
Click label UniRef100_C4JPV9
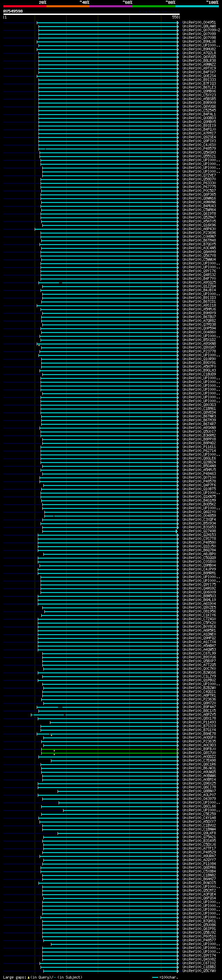199,569
